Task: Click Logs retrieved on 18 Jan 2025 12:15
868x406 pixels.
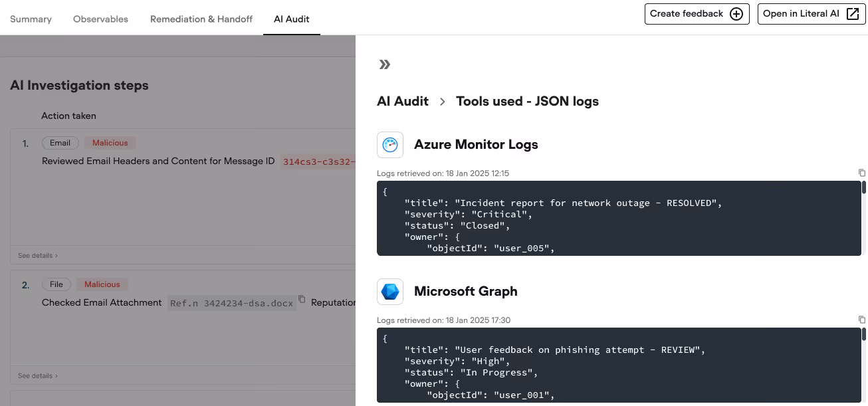Action: (x=443, y=173)
